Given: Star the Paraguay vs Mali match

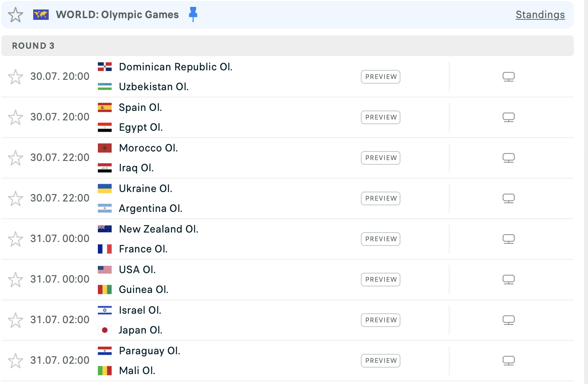Looking at the screenshot, I should (16, 361).
